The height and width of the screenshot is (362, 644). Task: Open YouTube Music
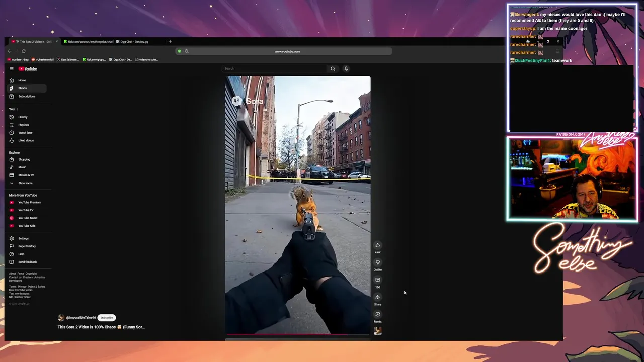click(28, 218)
